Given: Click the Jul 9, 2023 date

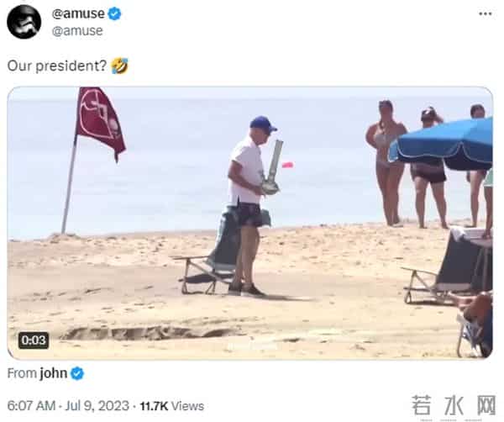Looking at the screenshot, I should tap(97, 406).
